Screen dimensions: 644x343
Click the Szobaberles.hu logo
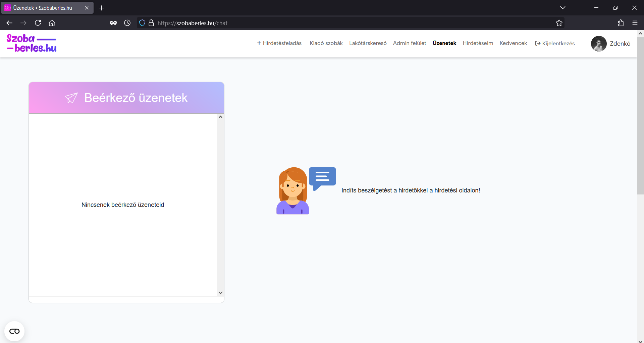[32, 43]
